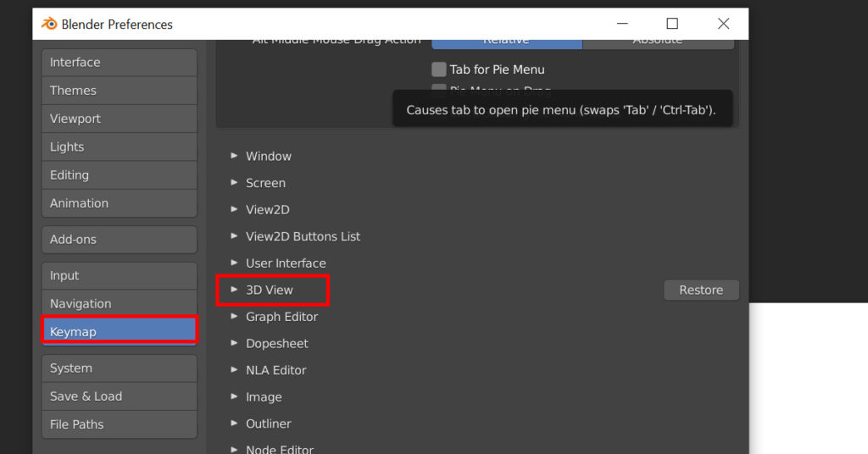The width and height of the screenshot is (868, 454).
Task: Click the Image keymap label
Action: coord(264,397)
